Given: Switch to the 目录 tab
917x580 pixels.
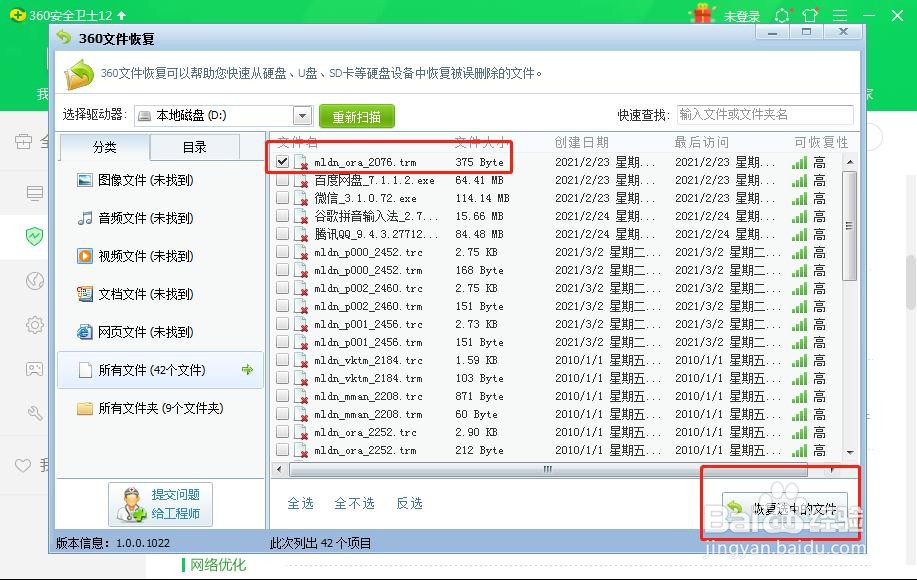Looking at the screenshot, I should click(x=195, y=147).
